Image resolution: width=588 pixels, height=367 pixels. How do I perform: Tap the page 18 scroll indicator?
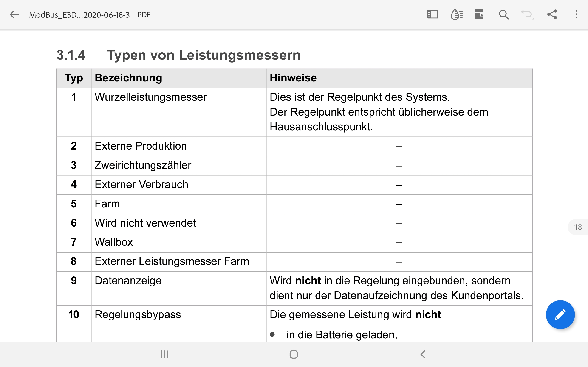pyautogui.click(x=578, y=227)
